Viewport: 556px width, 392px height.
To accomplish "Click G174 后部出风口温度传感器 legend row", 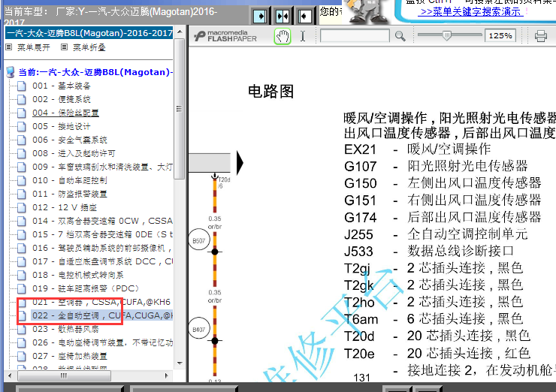I will [x=443, y=217].
